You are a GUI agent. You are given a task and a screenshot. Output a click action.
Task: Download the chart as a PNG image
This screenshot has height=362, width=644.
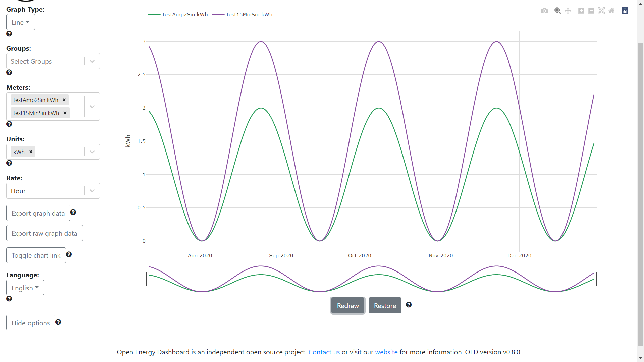pos(544,11)
